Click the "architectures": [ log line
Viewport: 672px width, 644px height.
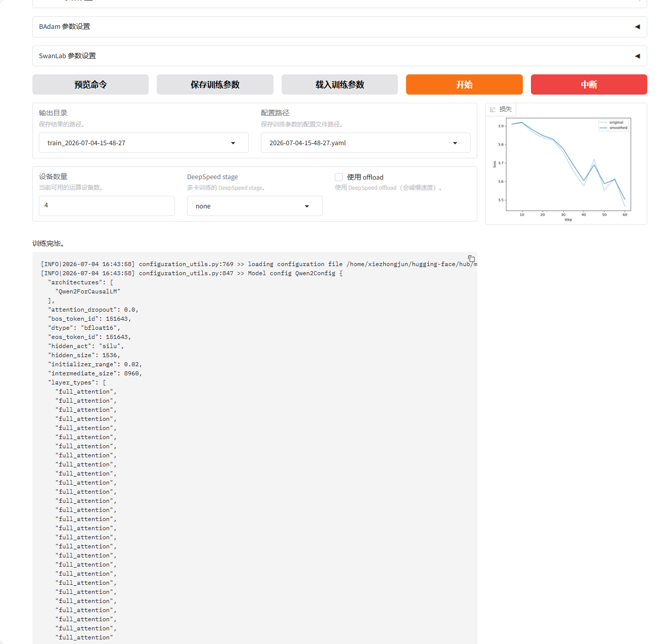click(80, 282)
